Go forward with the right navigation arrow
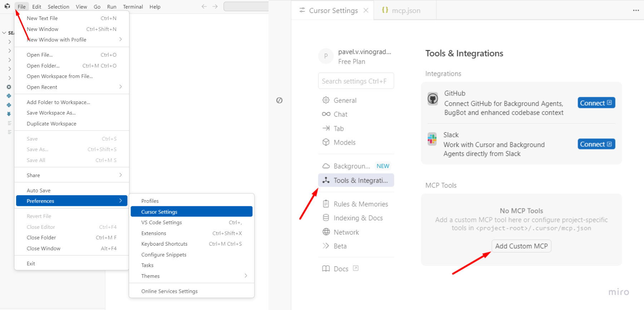 [215, 6]
